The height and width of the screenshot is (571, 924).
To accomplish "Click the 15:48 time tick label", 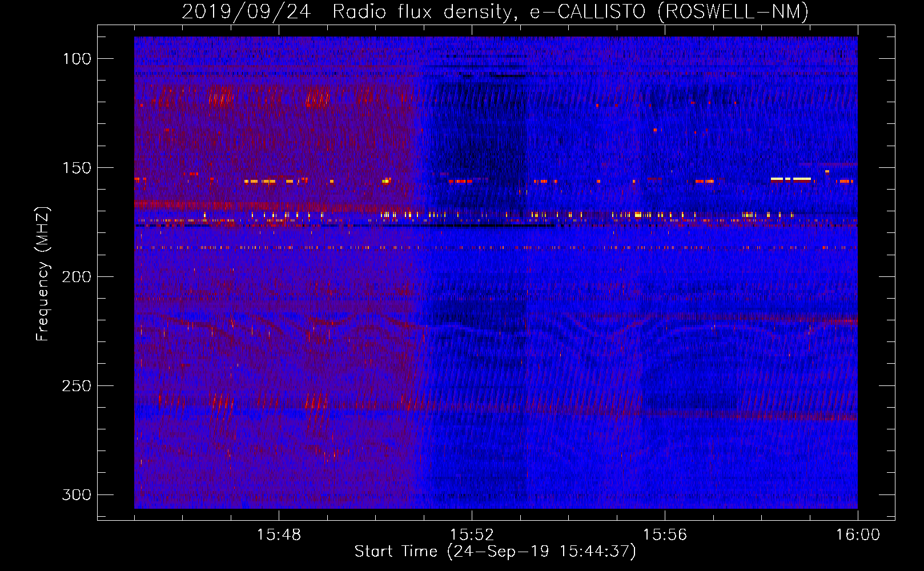I will (279, 535).
